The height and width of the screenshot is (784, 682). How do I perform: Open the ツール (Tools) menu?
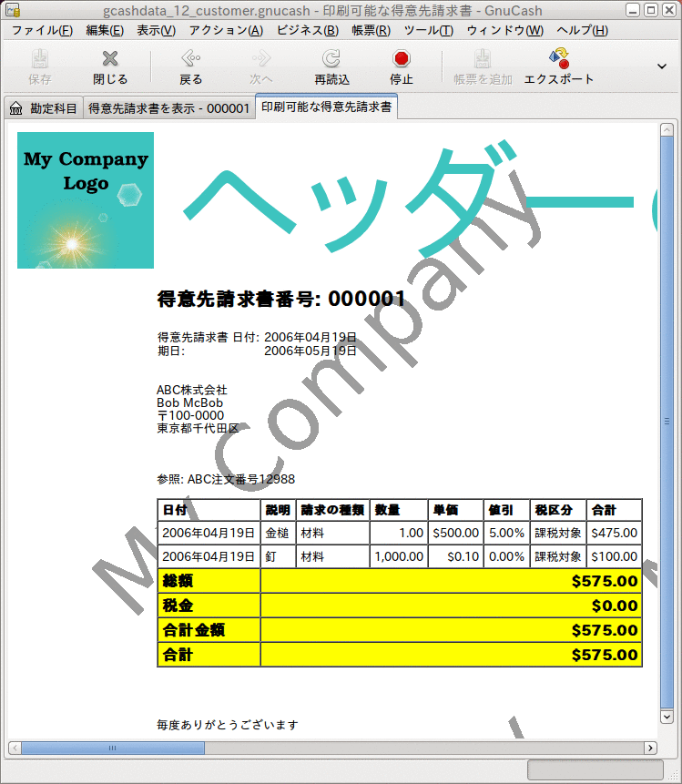point(428,30)
